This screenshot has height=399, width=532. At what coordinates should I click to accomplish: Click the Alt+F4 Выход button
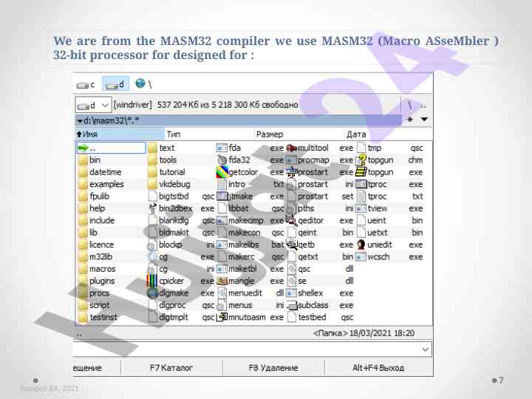378,367
